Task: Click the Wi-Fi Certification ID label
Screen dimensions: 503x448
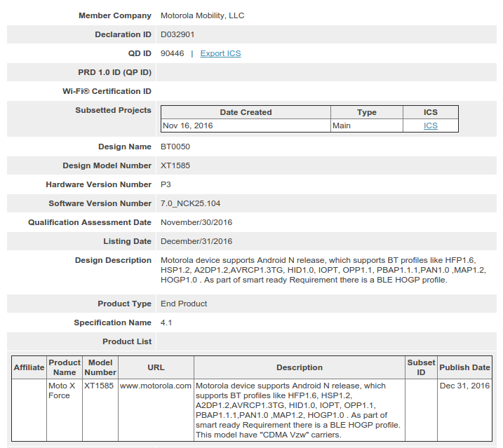Action: [x=107, y=91]
